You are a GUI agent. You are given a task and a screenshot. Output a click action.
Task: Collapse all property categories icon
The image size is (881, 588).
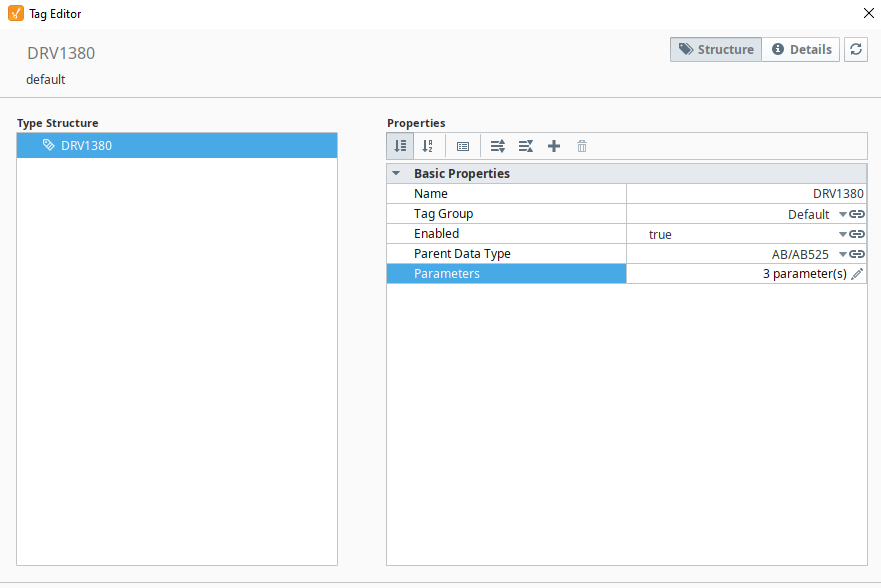[526, 147]
